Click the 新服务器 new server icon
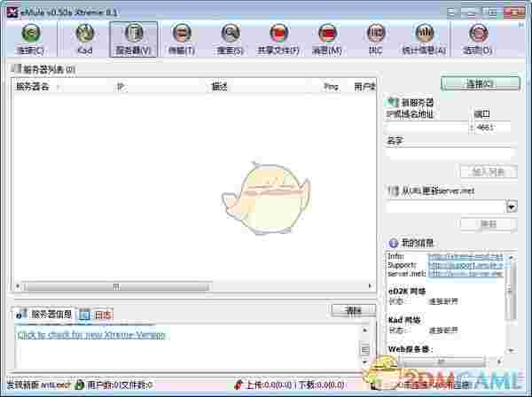 point(392,102)
